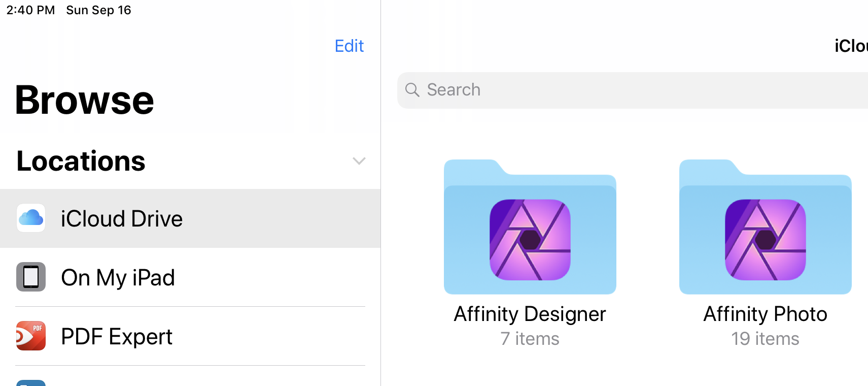This screenshot has width=868, height=386.
Task: Tap the Affinity Designer app badge on its folder
Action: click(529, 239)
